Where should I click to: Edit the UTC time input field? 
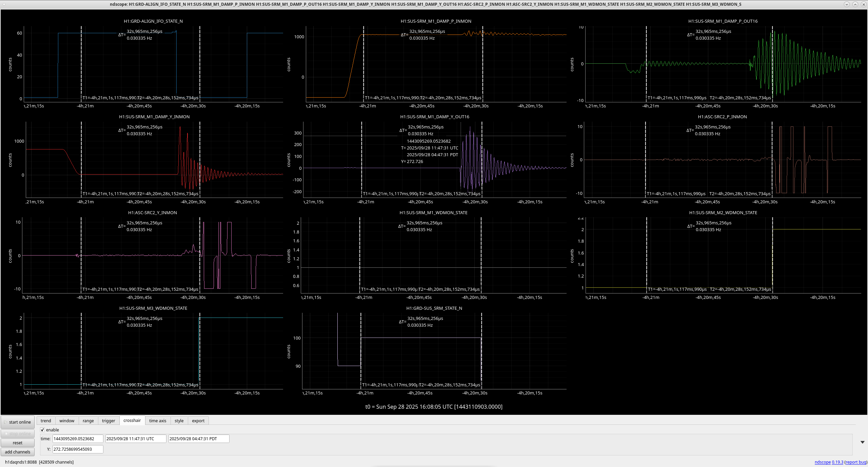pos(136,439)
